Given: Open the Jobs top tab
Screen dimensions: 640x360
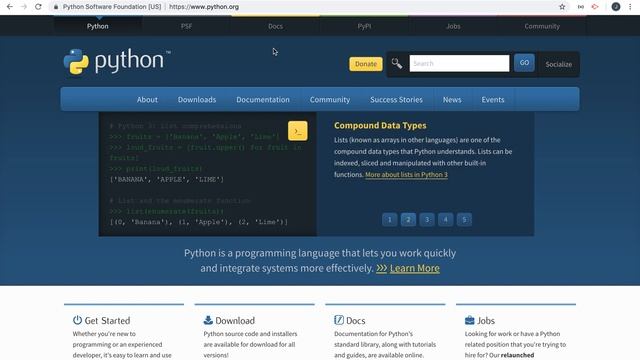Looking at the screenshot, I should 453,26.
